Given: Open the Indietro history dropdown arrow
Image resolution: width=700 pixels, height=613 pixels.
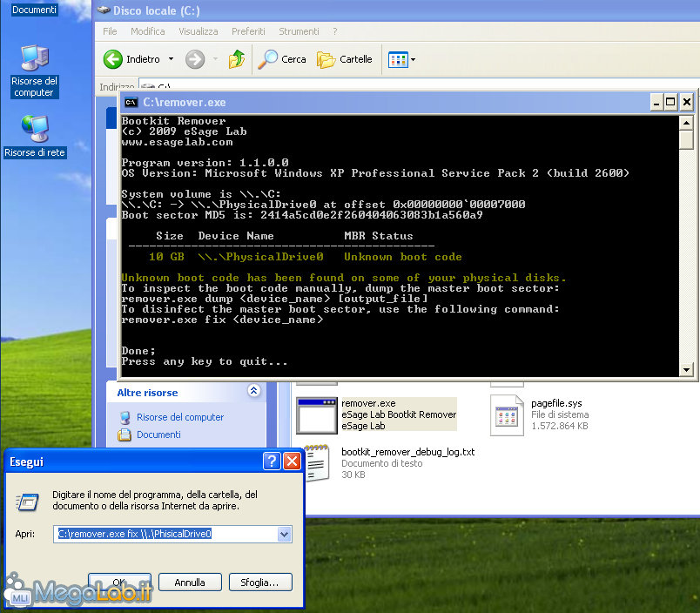Looking at the screenshot, I should (171, 59).
